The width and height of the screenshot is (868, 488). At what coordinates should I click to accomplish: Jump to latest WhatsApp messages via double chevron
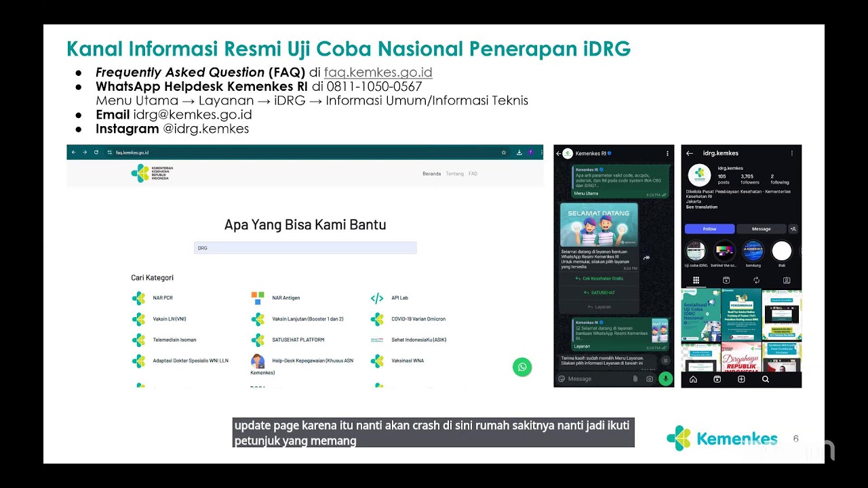665,361
